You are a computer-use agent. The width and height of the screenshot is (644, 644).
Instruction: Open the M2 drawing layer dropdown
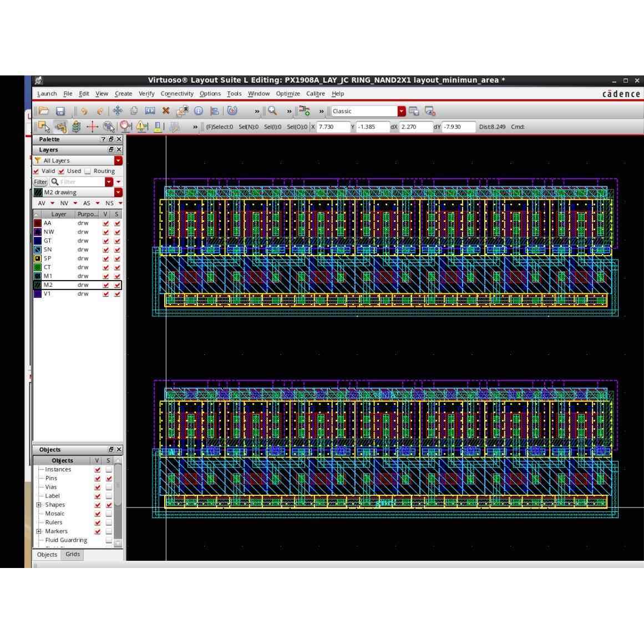tap(118, 192)
